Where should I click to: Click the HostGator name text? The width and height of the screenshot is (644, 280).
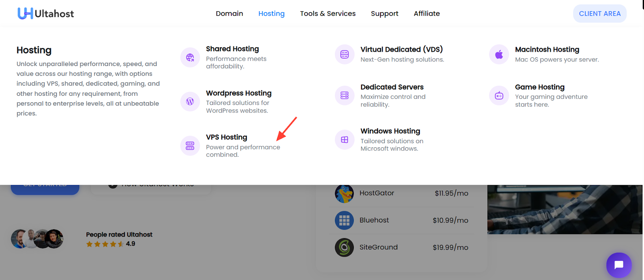[377, 193]
